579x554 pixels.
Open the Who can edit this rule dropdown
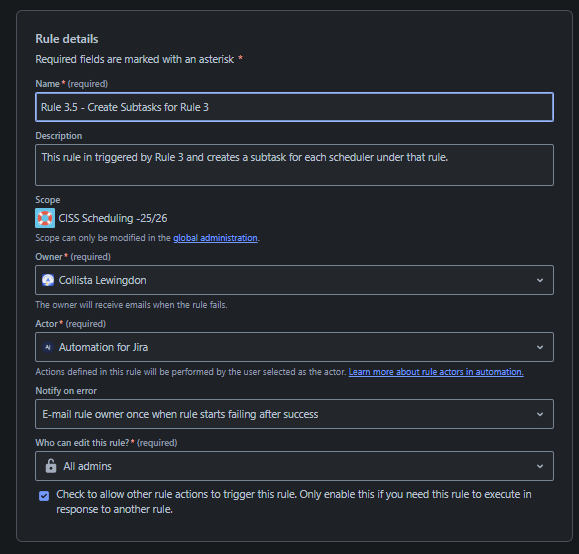pos(294,466)
